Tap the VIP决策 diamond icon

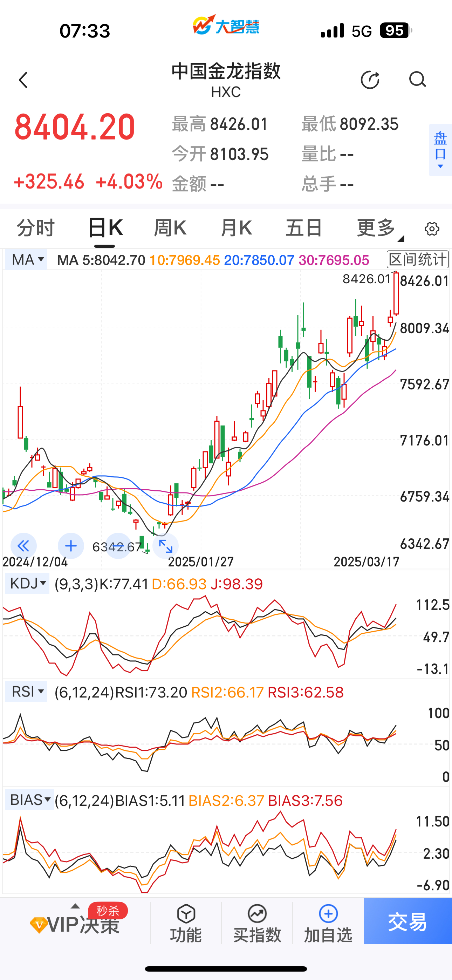(x=39, y=925)
